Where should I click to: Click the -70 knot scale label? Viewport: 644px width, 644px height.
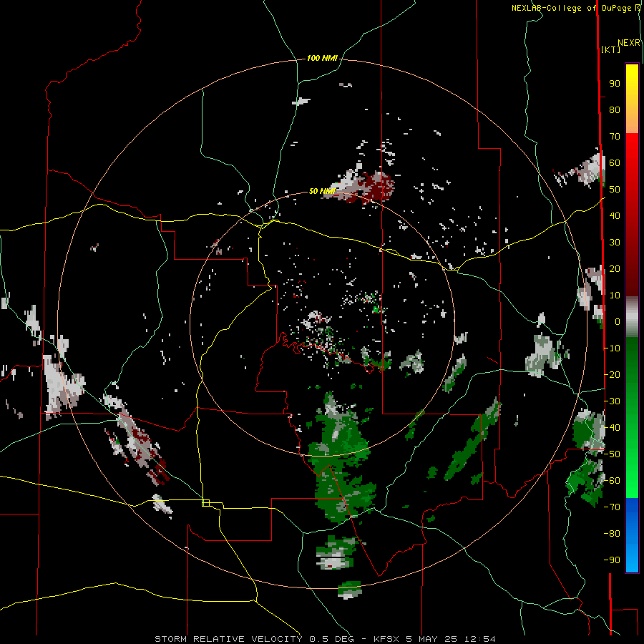point(612,507)
